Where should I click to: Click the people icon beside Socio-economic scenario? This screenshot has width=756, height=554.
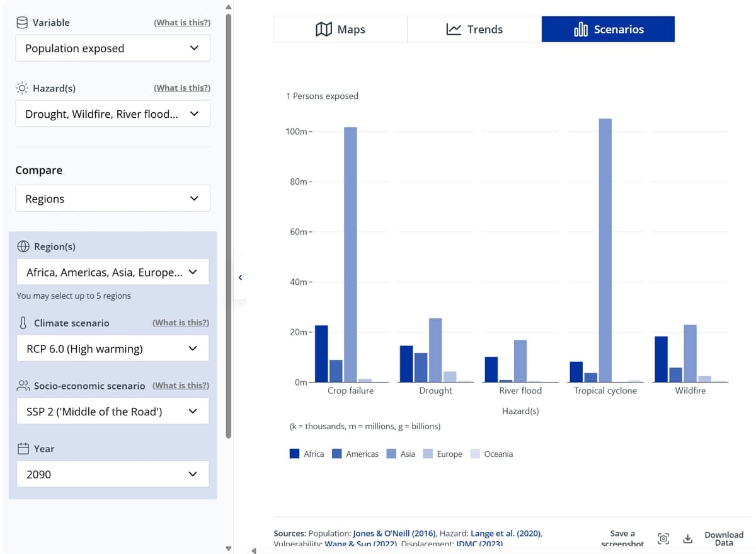point(21,385)
